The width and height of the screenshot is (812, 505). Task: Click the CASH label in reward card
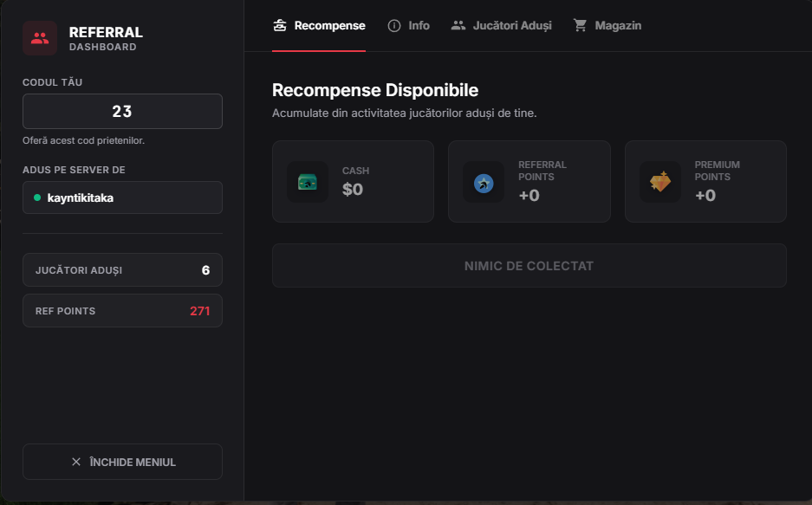pos(356,171)
